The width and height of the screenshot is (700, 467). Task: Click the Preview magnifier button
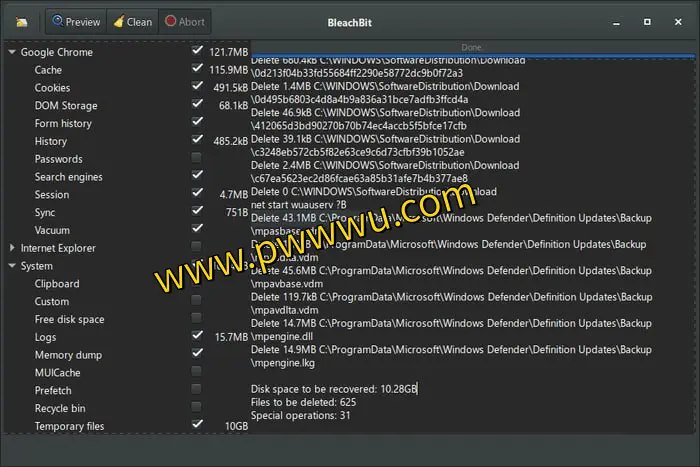pos(76,22)
